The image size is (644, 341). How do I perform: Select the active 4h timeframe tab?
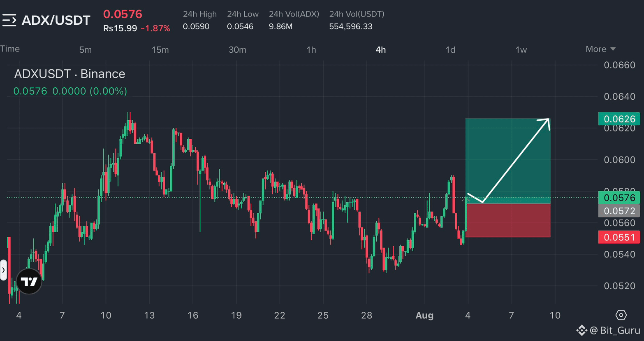(x=381, y=50)
